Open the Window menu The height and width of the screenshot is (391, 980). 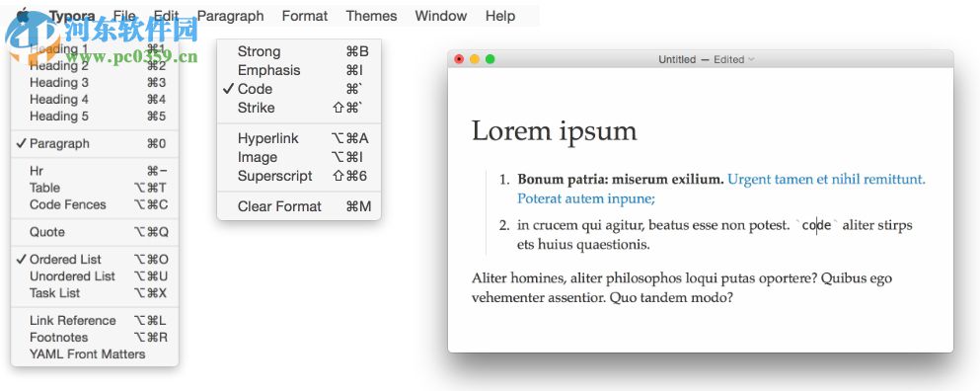(x=440, y=16)
